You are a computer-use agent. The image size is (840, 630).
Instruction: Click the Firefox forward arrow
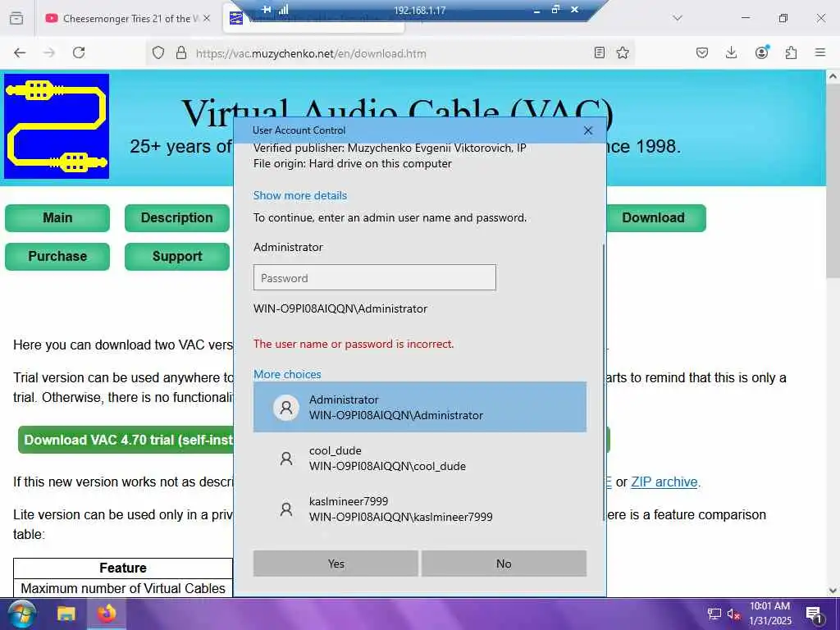(49, 52)
